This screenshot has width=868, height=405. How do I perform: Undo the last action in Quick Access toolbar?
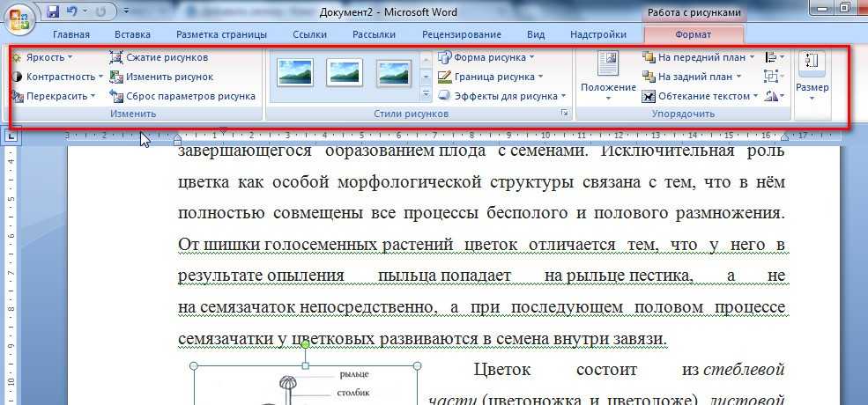71,11
